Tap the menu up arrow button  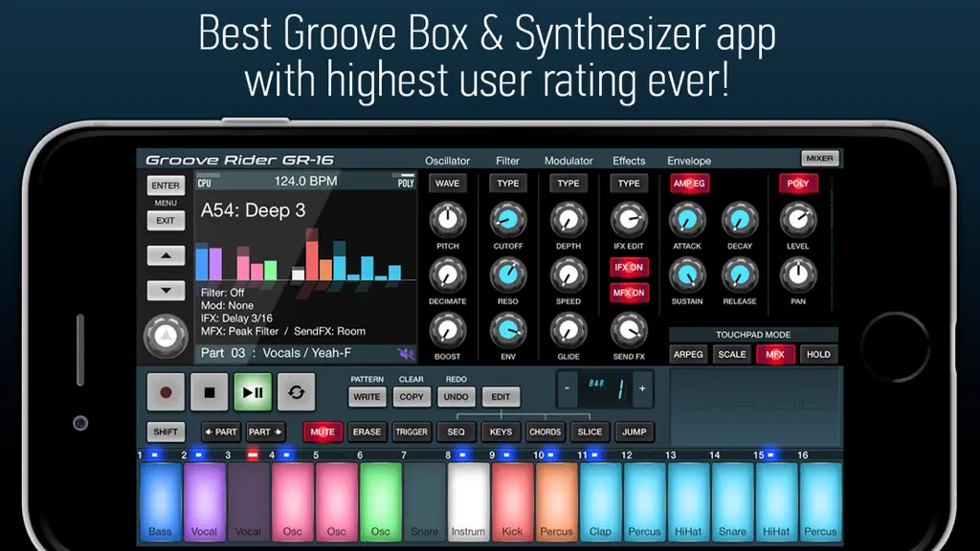(166, 255)
